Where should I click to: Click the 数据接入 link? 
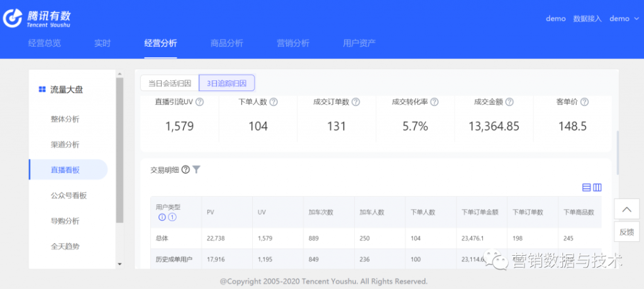[x=587, y=18]
